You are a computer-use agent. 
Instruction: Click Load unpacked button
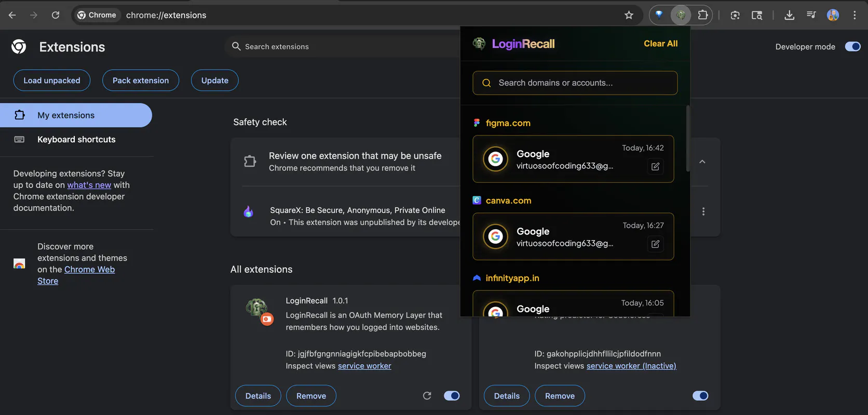click(x=52, y=80)
